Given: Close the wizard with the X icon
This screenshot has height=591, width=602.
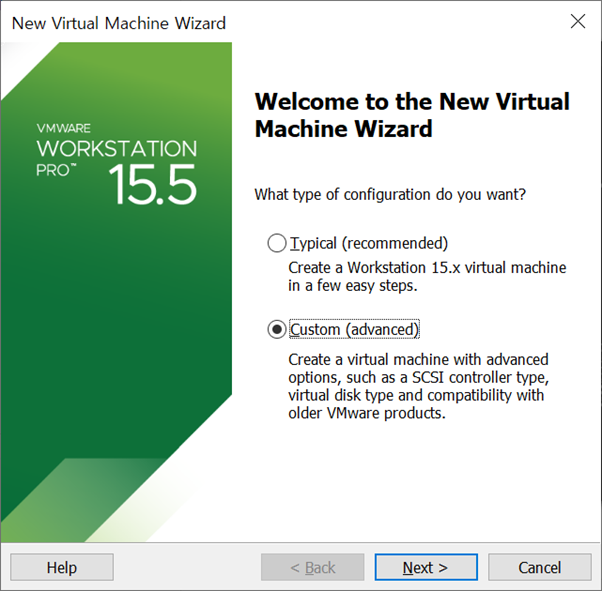Looking at the screenshot, I should pyautogui.click(x=578, y=22).
